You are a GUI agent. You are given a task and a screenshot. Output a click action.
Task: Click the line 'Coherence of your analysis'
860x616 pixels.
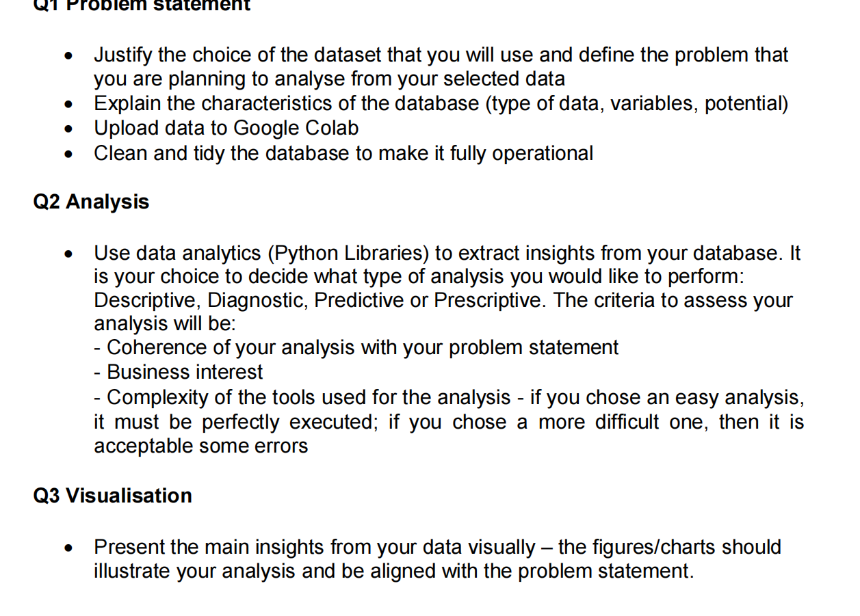(356, 347)
